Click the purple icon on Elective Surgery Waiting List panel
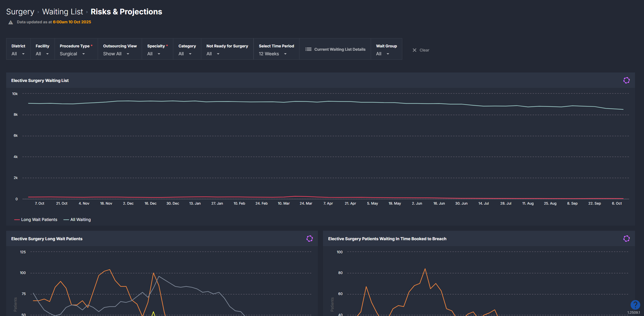This screenshot has height=316, width=644. (626, 80)
